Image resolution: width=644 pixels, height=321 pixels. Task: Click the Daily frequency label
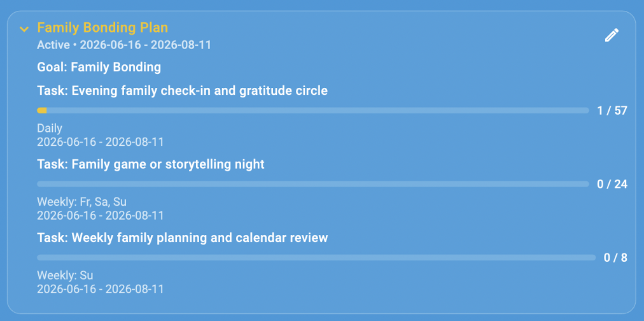(50, 128)
